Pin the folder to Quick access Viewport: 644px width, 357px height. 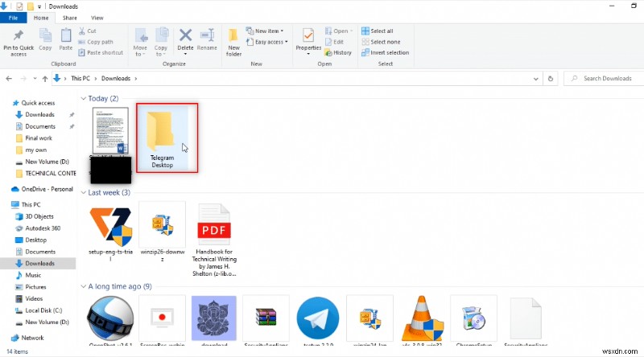click(19, 43)
